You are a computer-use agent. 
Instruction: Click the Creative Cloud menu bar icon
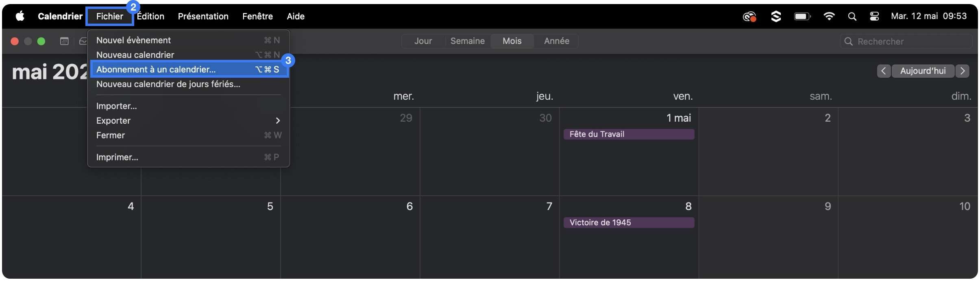pos(749,16)
